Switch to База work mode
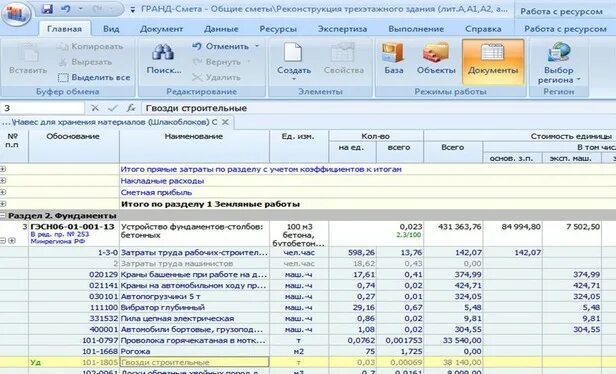This screenshot has width=616, height=374. [394, 59]
